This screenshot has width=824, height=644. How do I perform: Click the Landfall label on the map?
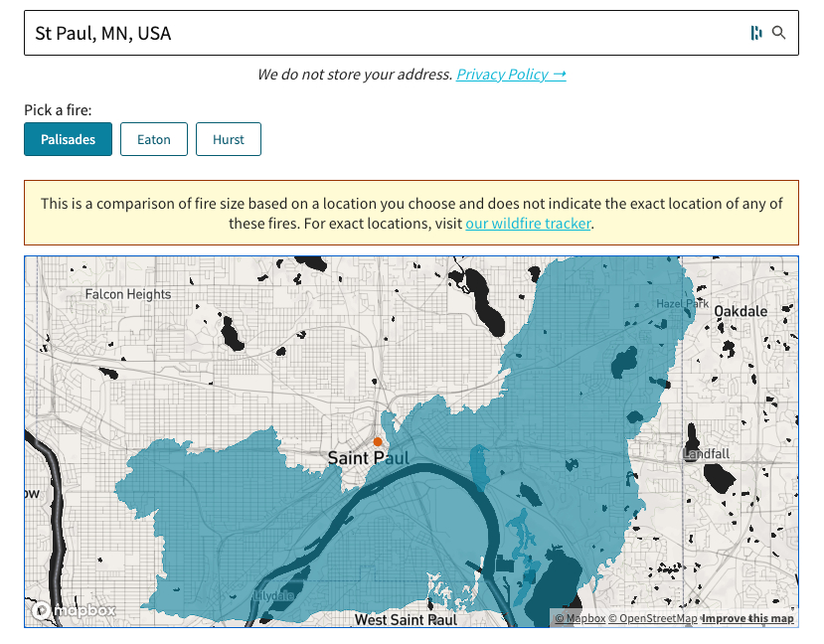click(706, 454)
